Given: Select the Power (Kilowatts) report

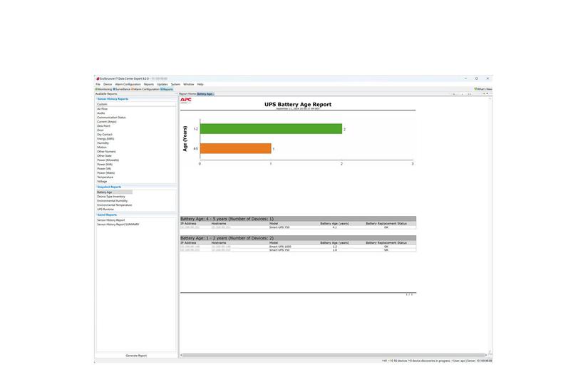Looking at the screenshot, I should pos(108,160).
